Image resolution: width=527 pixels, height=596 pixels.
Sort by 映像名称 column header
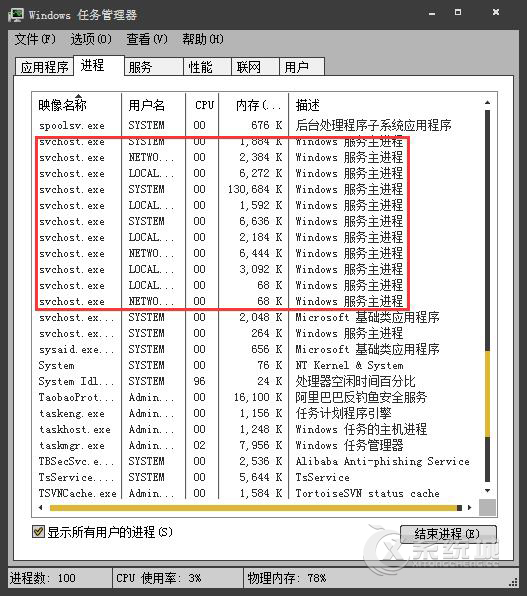[77, 105]
